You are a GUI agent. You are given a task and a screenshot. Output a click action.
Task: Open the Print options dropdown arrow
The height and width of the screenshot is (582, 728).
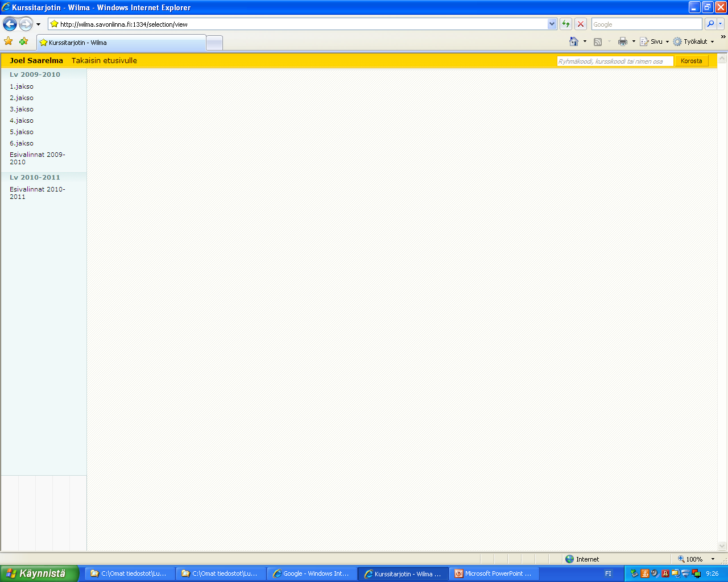coord(634,41)
